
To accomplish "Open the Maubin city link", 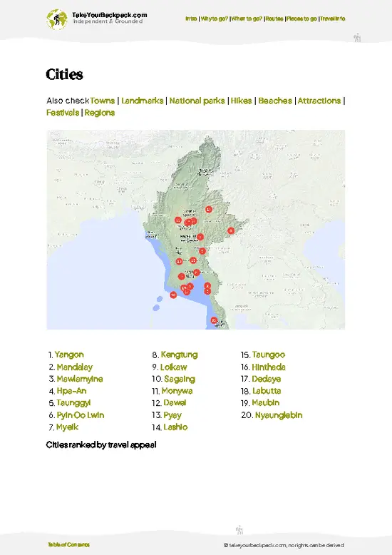I will click(266, 403).
